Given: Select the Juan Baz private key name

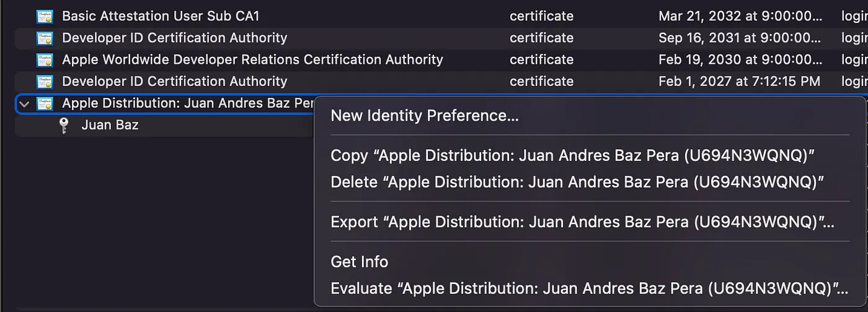Looking at the screenshot, I should coord(110,125).
